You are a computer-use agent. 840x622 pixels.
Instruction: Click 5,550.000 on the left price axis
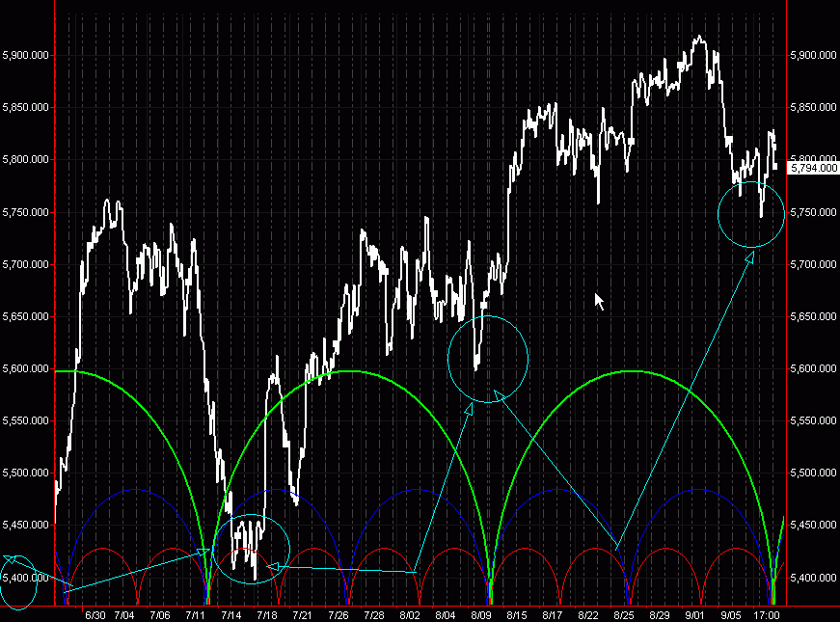(x=26, y=420)
